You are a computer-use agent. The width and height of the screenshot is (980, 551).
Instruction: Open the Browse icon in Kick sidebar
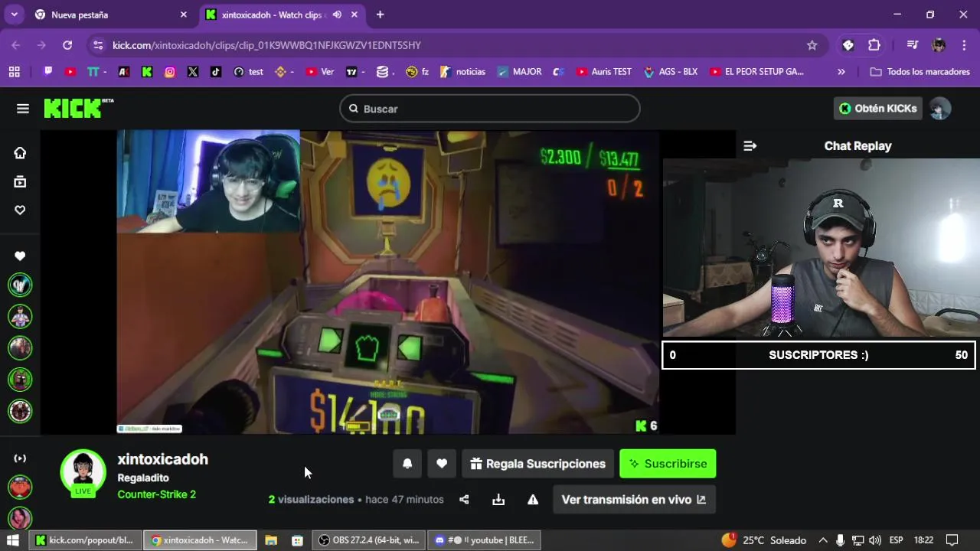(20, 181)
